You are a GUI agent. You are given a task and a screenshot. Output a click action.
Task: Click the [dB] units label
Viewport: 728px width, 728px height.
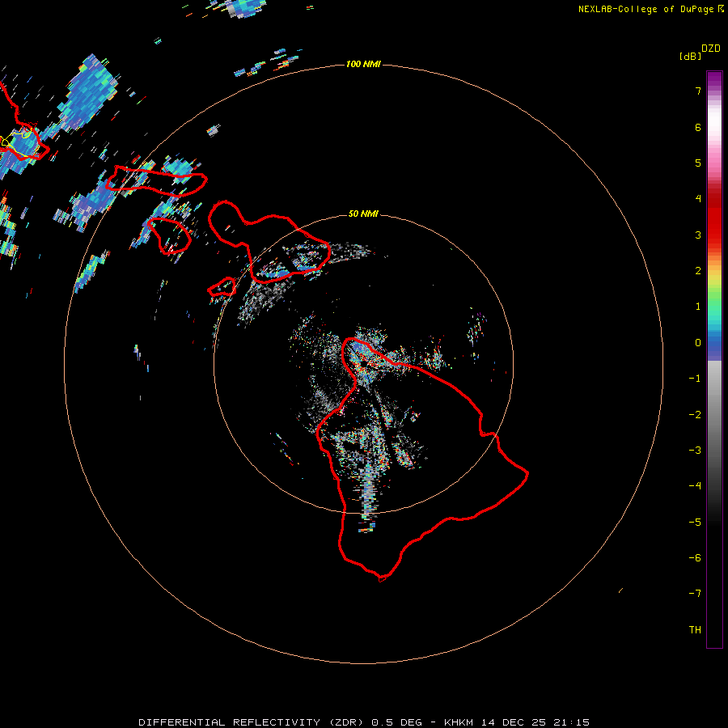tap(690, 56)
